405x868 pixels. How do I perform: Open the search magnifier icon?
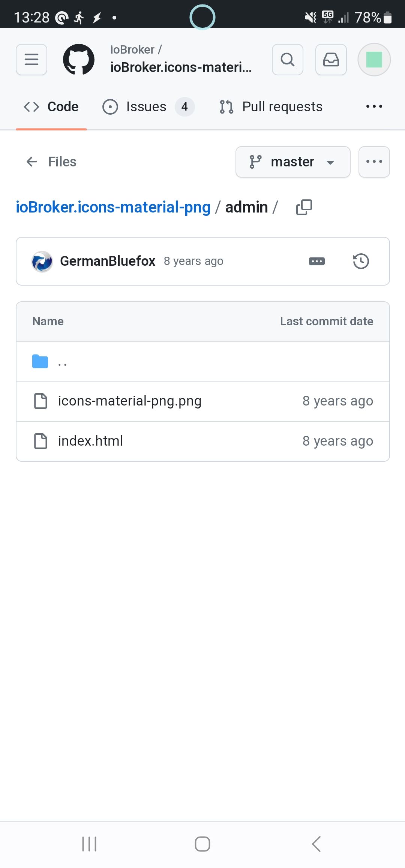point(287,60)
